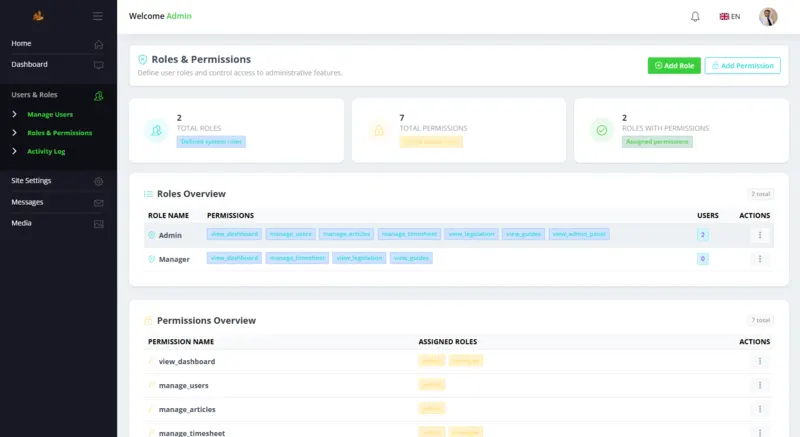Screen dimensions: 800x437
Task: Click the Add Permission button
Action: 742,65
